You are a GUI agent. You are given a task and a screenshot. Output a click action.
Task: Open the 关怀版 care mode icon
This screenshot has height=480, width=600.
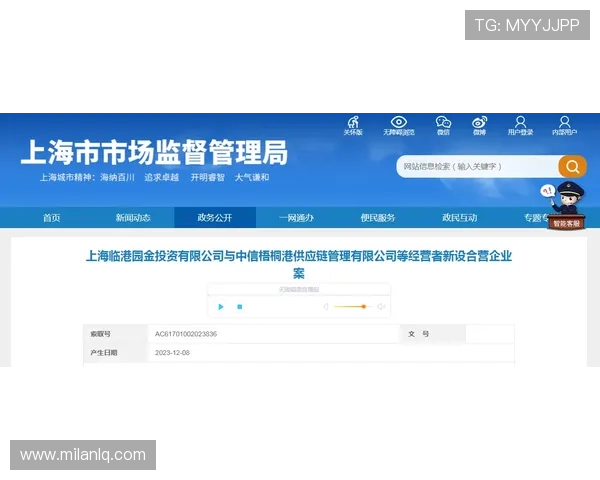[353, 126]
